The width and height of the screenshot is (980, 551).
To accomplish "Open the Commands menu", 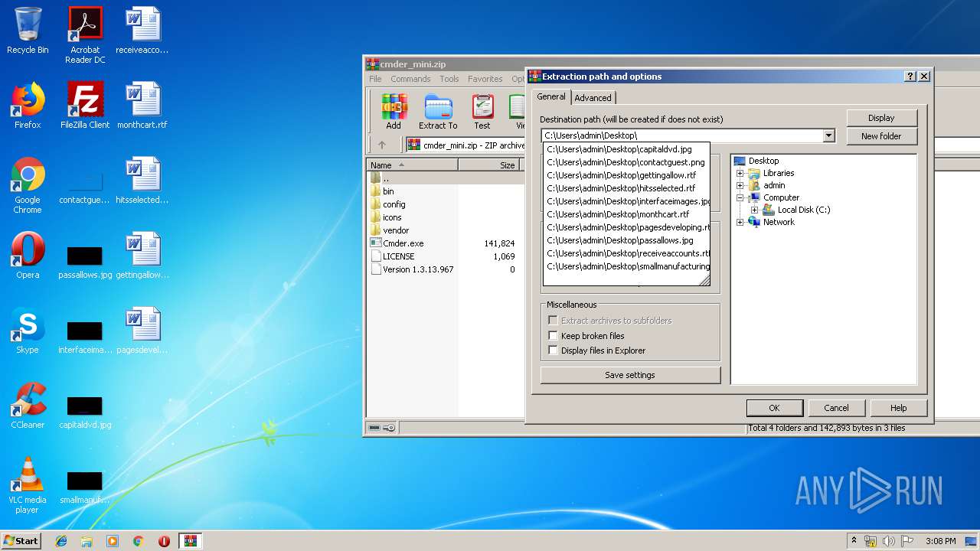I will [x=410, y=79].
